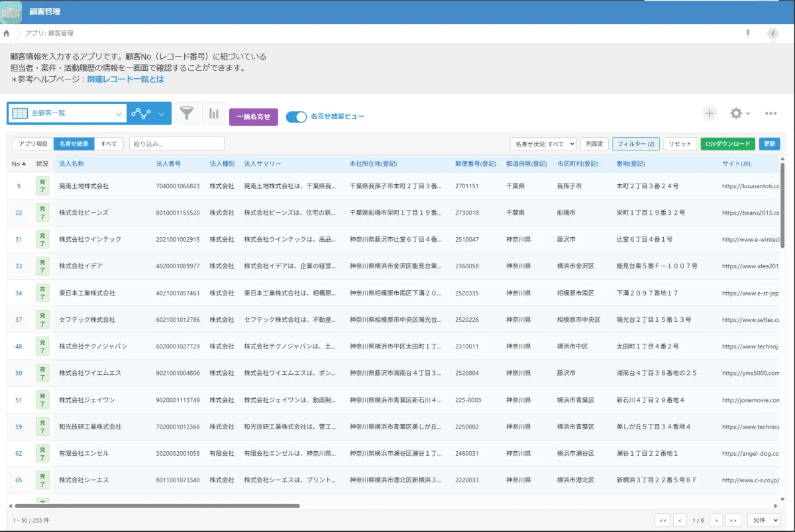Open the 関連レコード一覧とは help link

click(125, 79)
